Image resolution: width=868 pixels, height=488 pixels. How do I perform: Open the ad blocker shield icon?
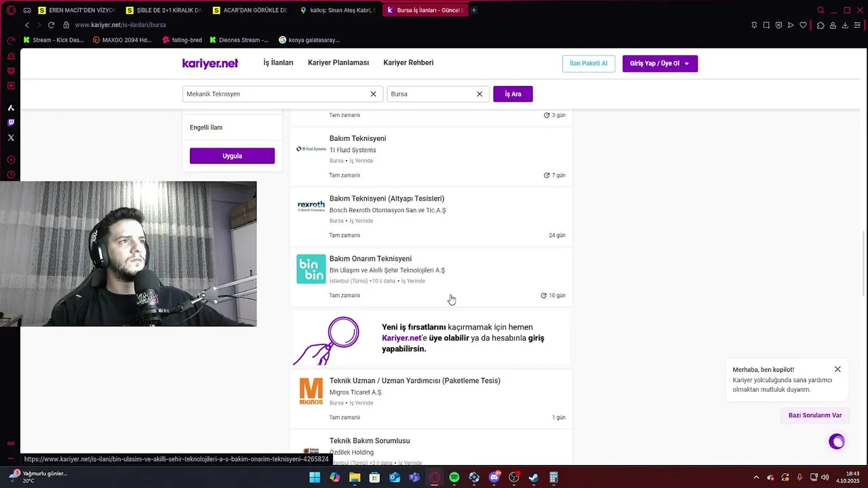[x=778, y=25]
